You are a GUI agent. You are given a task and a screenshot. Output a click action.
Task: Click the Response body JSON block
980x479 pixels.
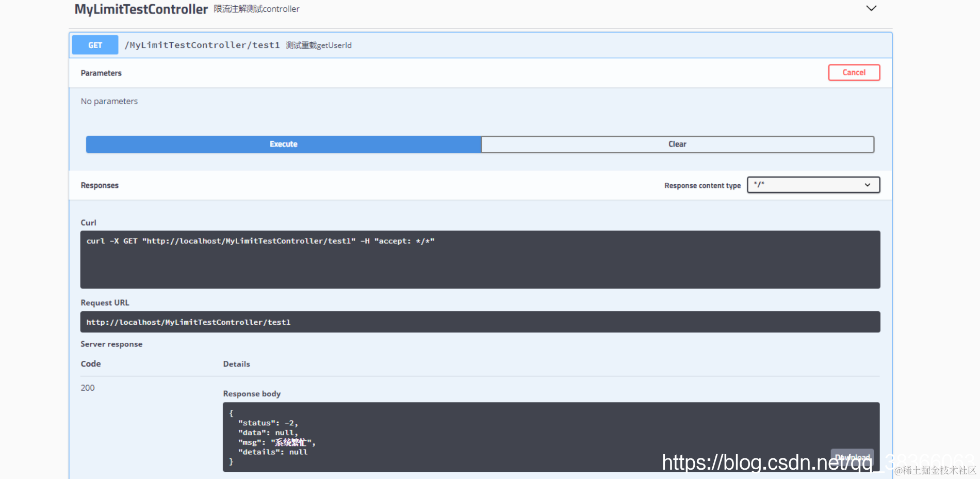[x=551, y=437]
